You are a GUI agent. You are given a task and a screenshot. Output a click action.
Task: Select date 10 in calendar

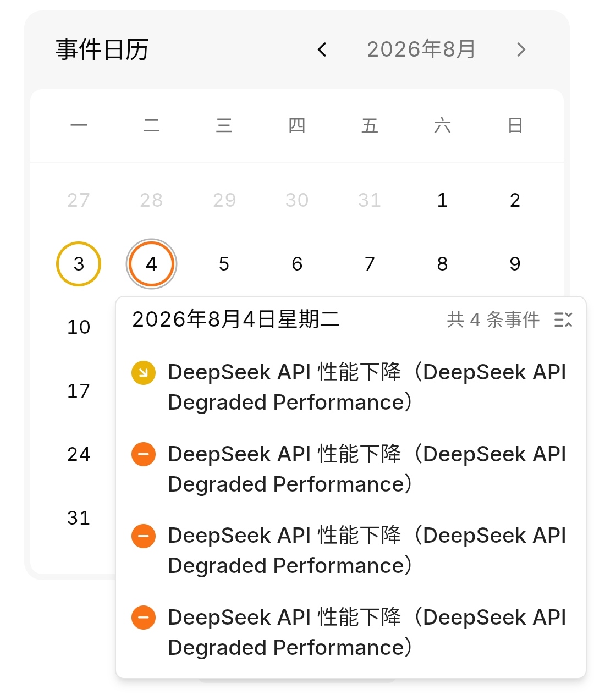79,327
